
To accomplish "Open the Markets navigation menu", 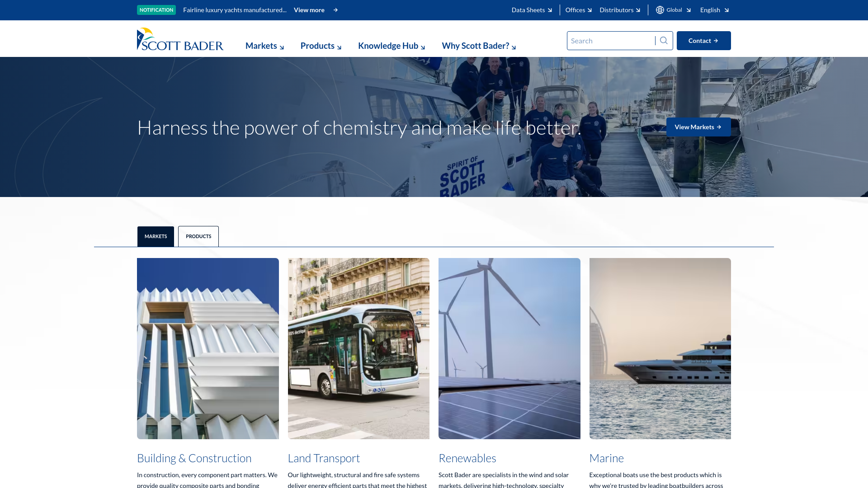I will click(x=265, y=46).
